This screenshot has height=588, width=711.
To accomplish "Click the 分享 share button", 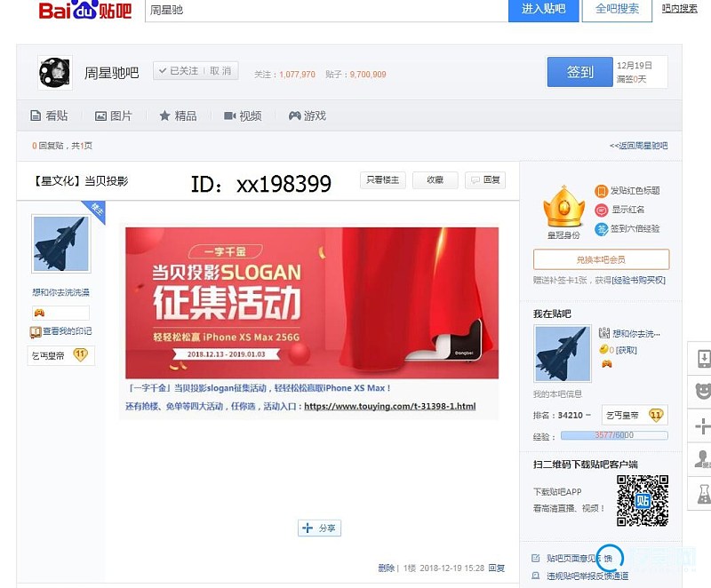I will pyautogui.click(x=319, y=528).
